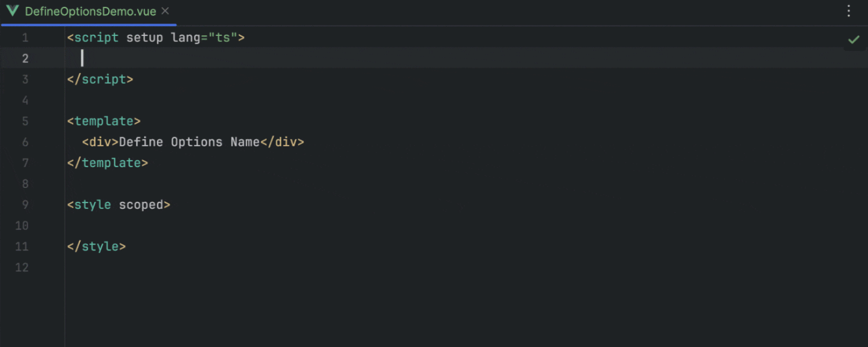This screenshot has height=347, width=868.
Task: Place cursor on the scoped attribute
Action: (141, 205)
